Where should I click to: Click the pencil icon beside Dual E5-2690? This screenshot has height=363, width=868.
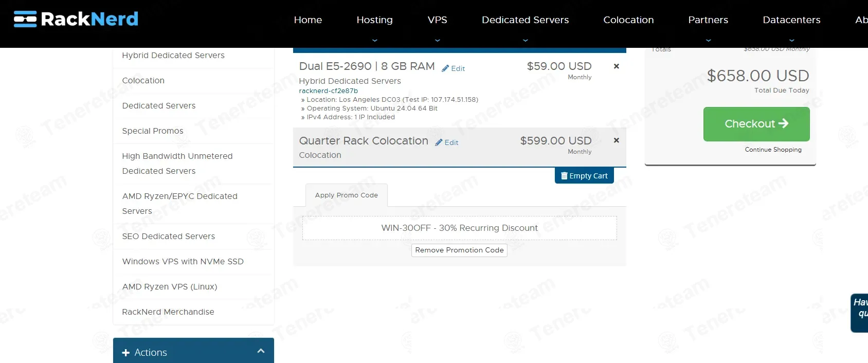445,68
